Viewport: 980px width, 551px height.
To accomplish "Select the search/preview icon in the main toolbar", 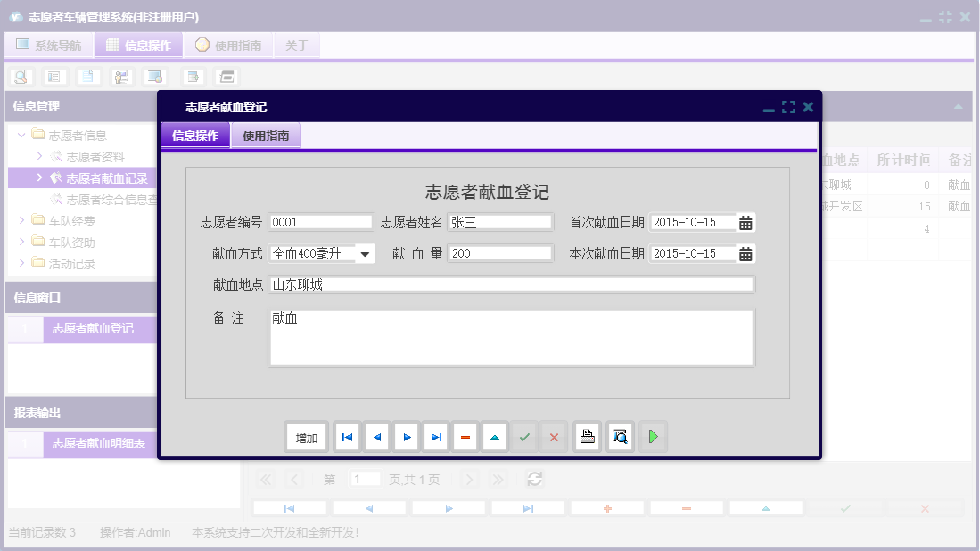I will tap(19, 77).
